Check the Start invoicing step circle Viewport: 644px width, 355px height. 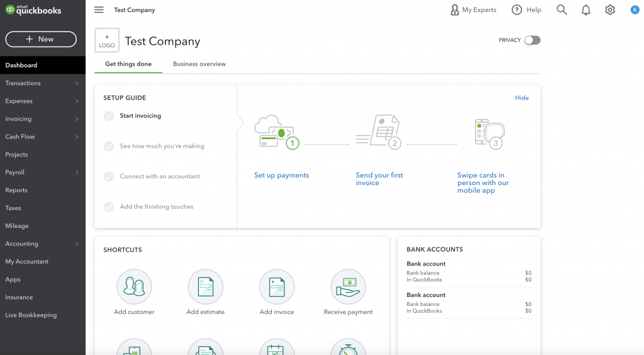109,116
